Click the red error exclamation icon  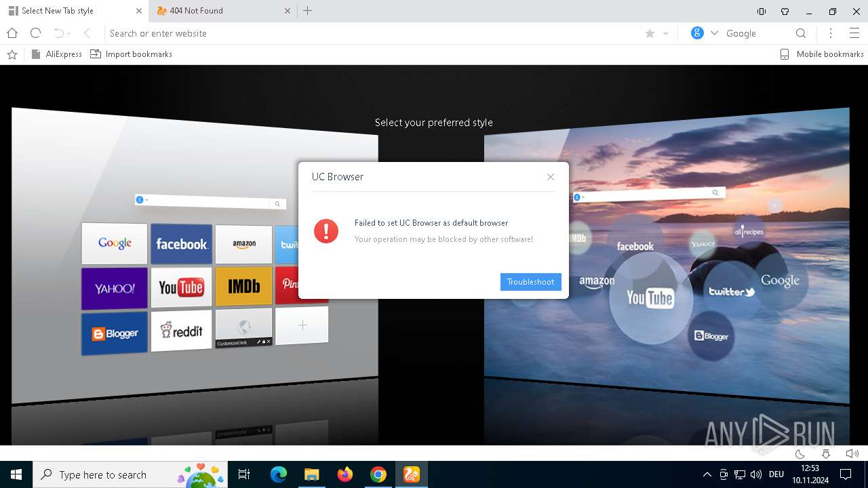click(326, 231)
